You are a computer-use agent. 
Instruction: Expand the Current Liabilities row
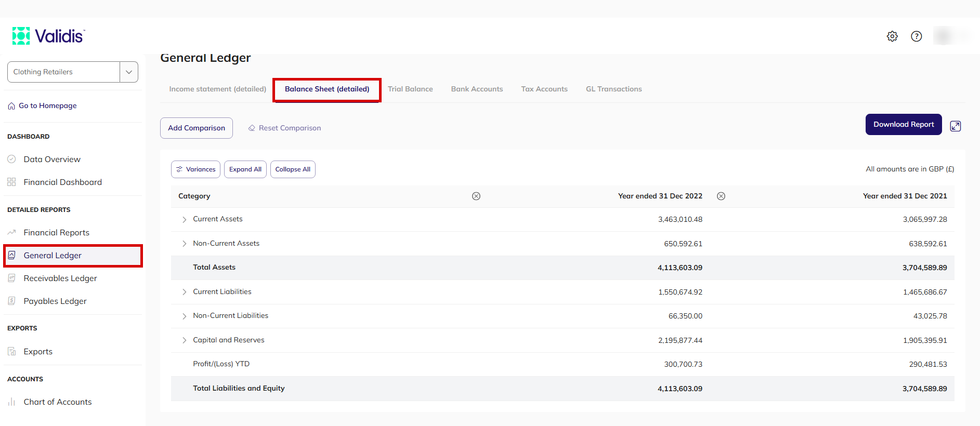(185, 292)
